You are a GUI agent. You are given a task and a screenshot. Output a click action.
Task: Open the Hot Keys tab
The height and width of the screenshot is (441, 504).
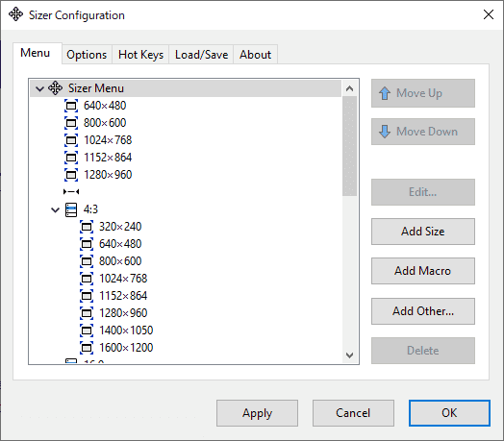coord(140,55)
